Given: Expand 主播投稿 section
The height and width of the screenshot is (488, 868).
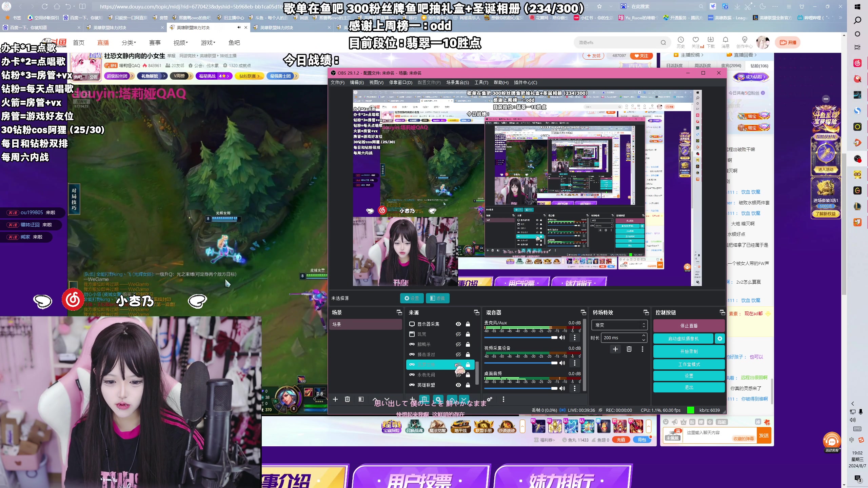Looking at the screenshot, I should coord(689,55).
